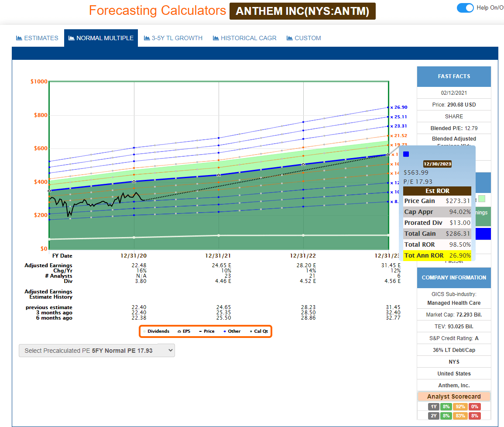Click the EPS triangle marker at 12/31/21
Image resolution: width=504 pixels, height=427 pixels.
pos(219,175)
